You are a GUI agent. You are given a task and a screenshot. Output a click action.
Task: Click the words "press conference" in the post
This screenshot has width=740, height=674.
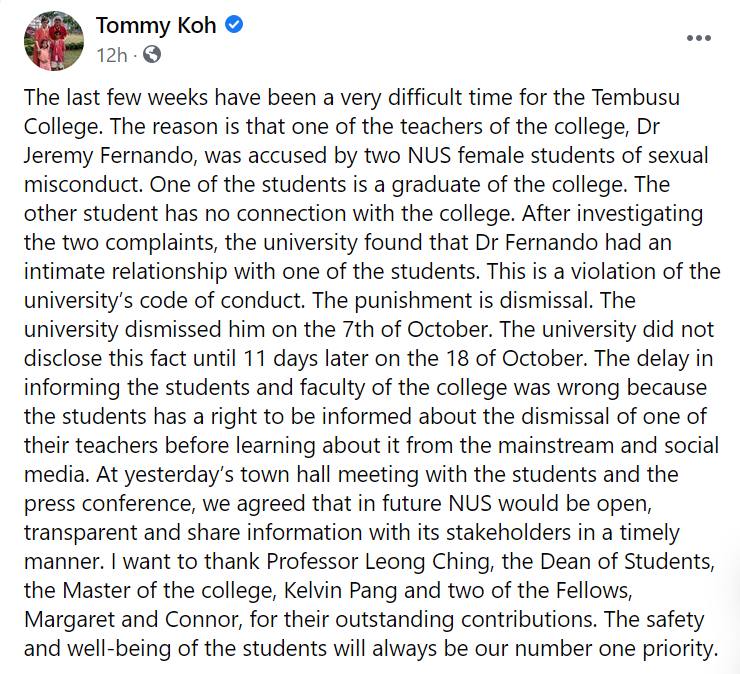point(108,503)
